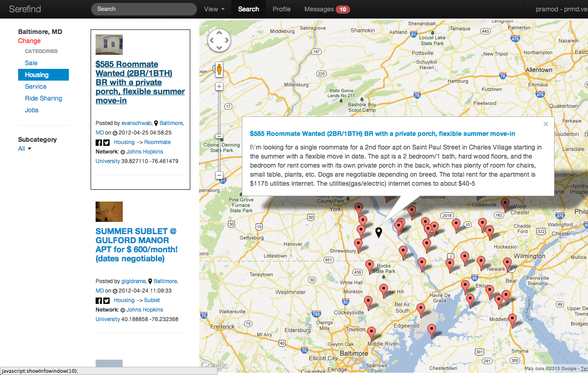Zoom in using the map plus button
Screen dimensions: 588x375
coord(219,87)
